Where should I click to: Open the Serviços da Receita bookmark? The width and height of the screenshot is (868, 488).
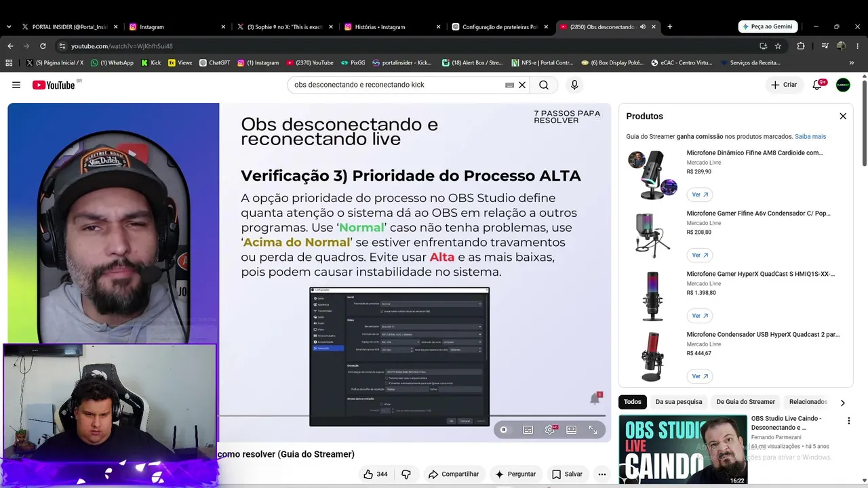[749, 63]
